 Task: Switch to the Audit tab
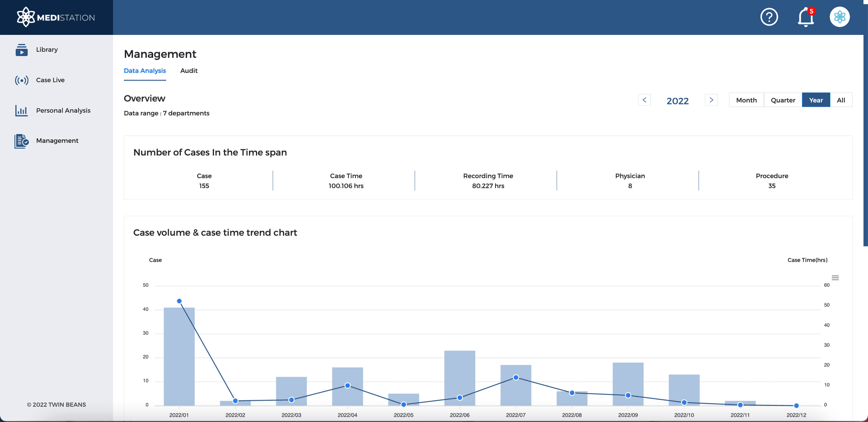[189, 71]
